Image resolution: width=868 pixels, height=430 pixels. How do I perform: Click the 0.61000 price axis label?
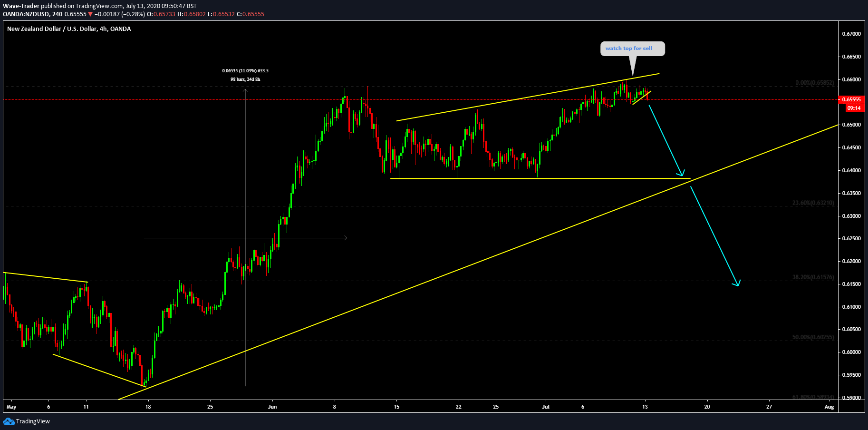(x=851, y=307)
